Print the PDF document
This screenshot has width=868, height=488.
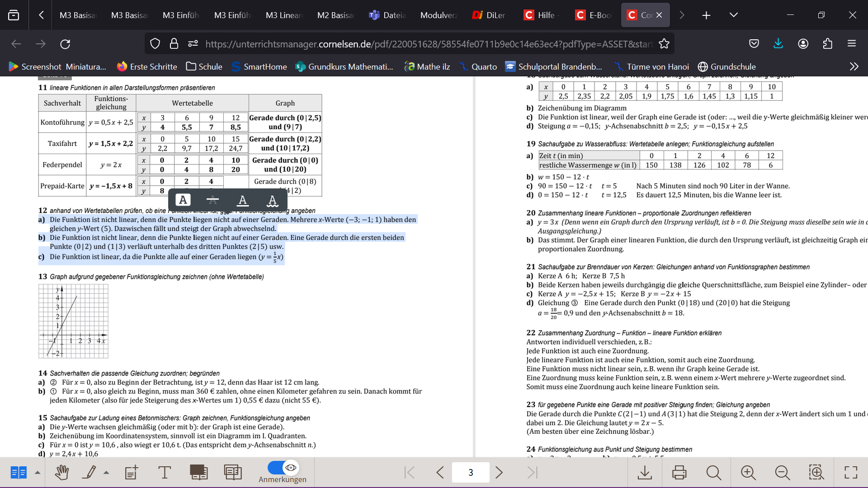point(679,473)
